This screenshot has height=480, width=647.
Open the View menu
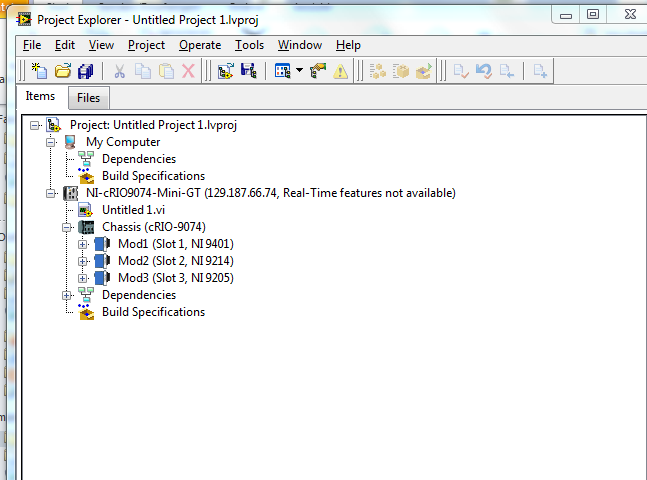pos(101,45)
